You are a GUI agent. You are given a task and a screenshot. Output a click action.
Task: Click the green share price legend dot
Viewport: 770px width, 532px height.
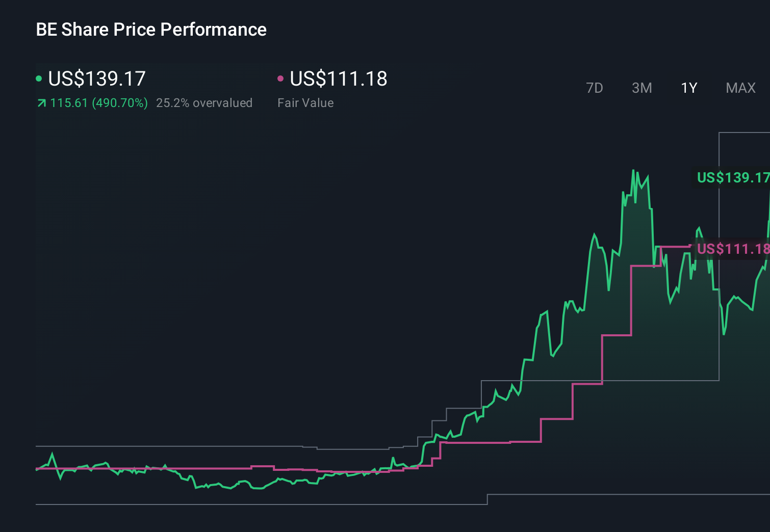tap(39, 78)
